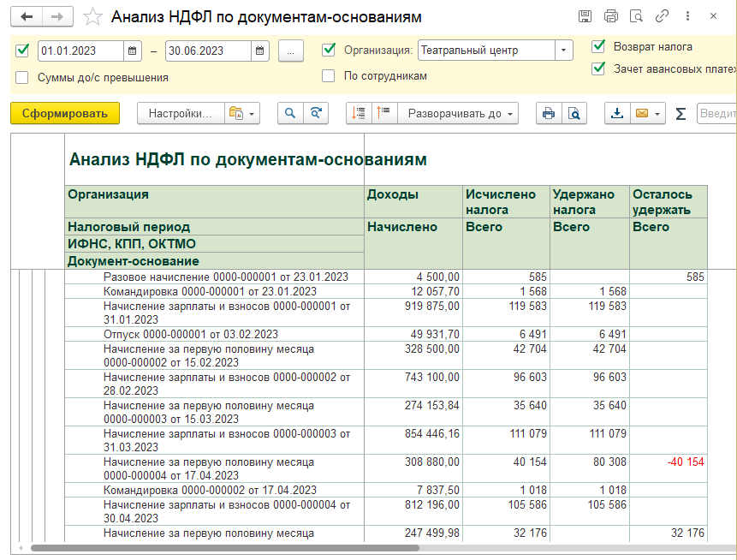Expand all groups icon in toolbar

(x=384, y=113)
